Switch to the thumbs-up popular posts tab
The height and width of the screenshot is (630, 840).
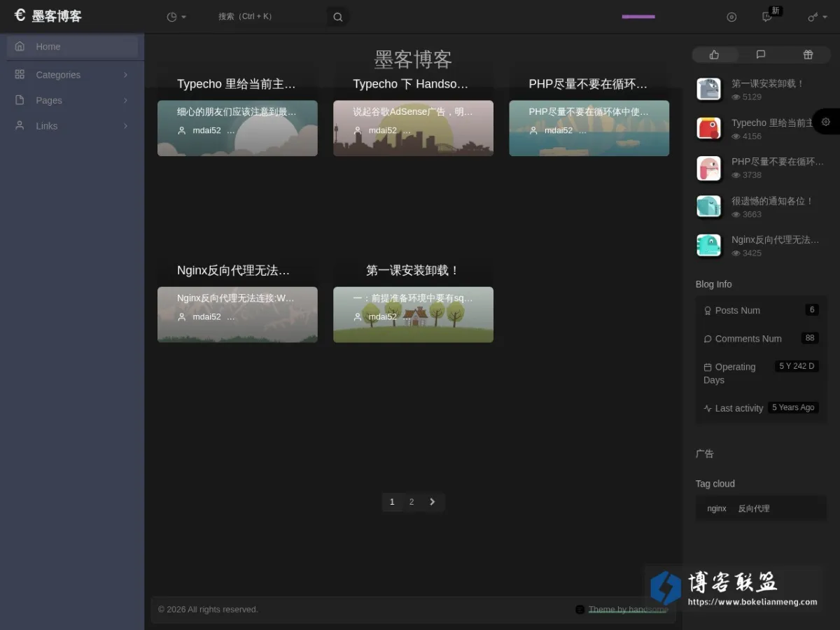click(x=715, y=55)
